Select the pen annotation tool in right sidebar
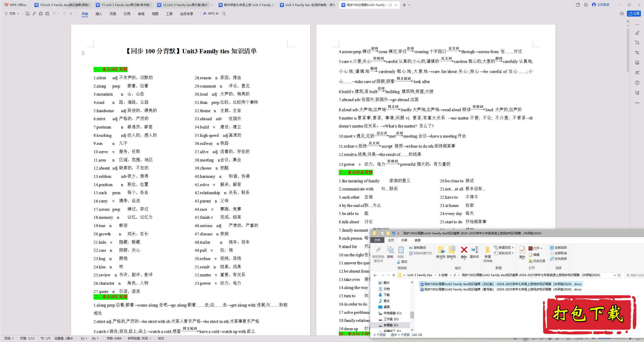The image size is (644, 342). coord(637,33)
